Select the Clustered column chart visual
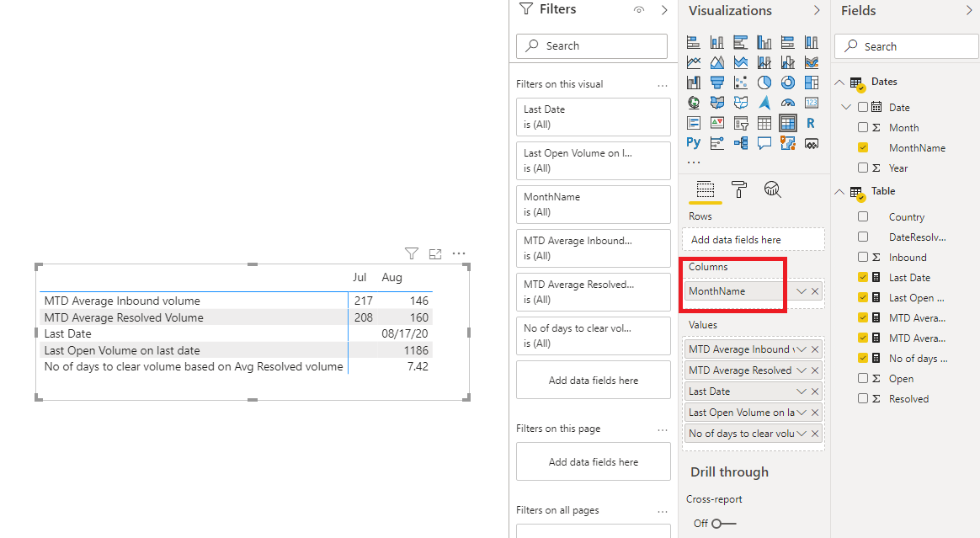Screen dimensions: 980x538 [x=764, y=42]
